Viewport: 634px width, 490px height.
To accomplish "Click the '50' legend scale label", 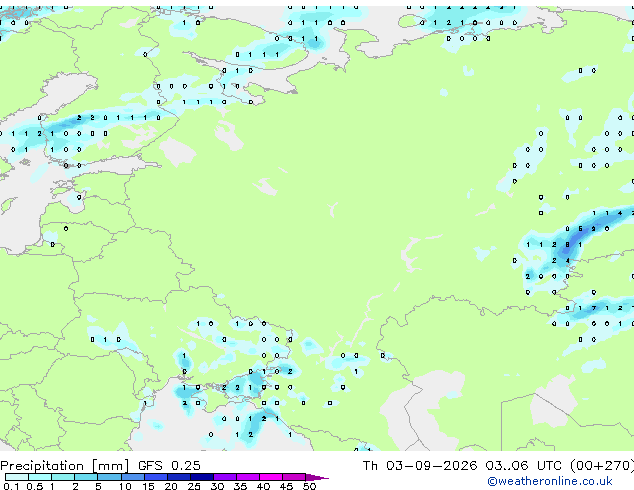I will pos(309,486).
